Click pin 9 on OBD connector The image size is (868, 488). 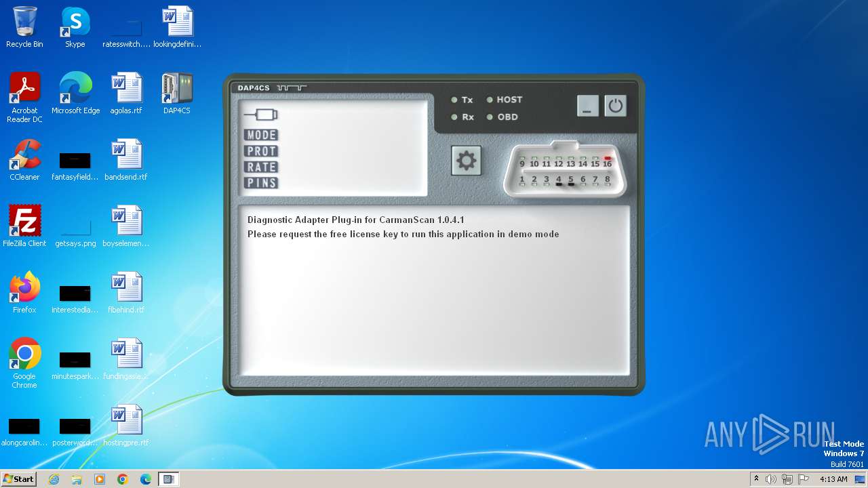tap(522, 163)
